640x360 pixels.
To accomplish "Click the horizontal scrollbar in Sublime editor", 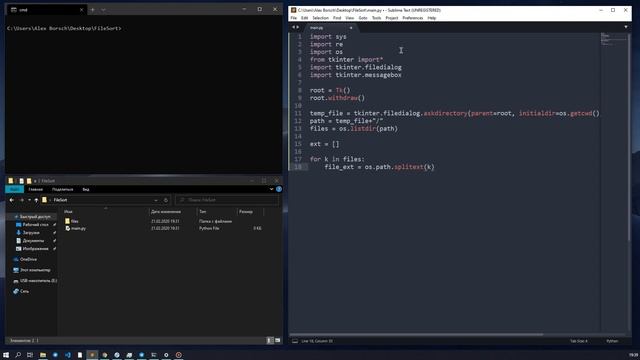I will tap(416, 334).
